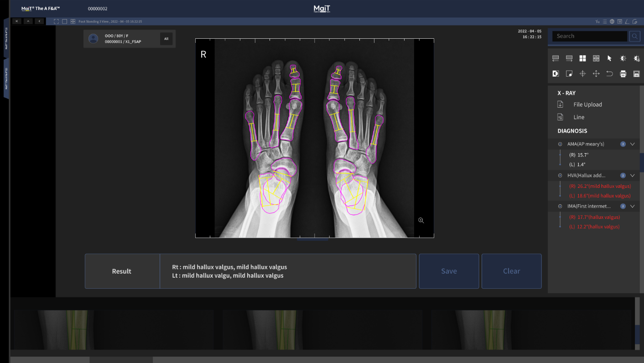Image resolution: width=644 pixels, height=363 pixels.
Task: Collapse the HVA section chevron
Action: click(632, 176)
